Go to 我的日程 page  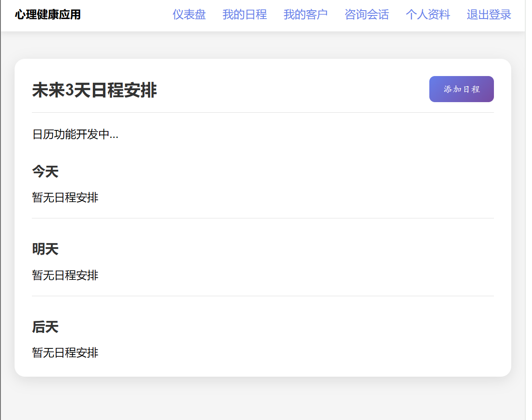point(245,15)
